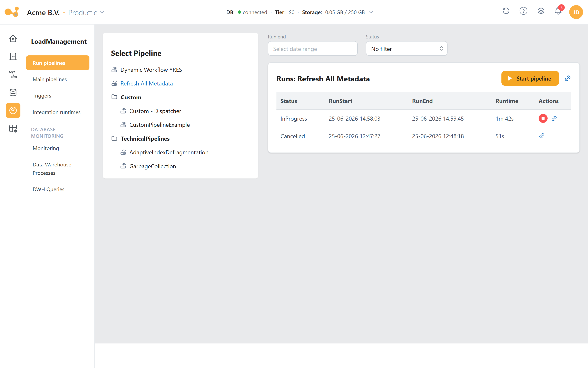Open the database sidebar icon
The image size is (588, 368).
13,92
